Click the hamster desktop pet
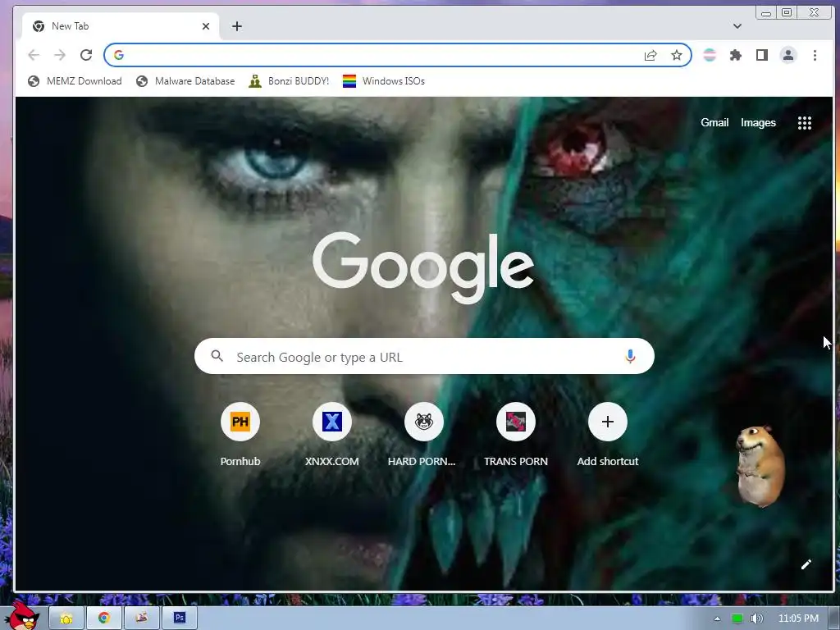The image size is (840, 630). pyautogui.click(x=760, y=466)
